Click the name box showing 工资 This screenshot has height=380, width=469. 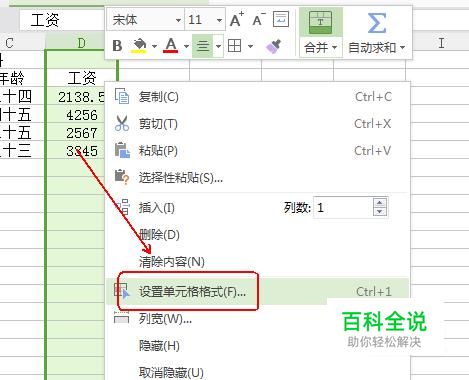coord(62,20)
